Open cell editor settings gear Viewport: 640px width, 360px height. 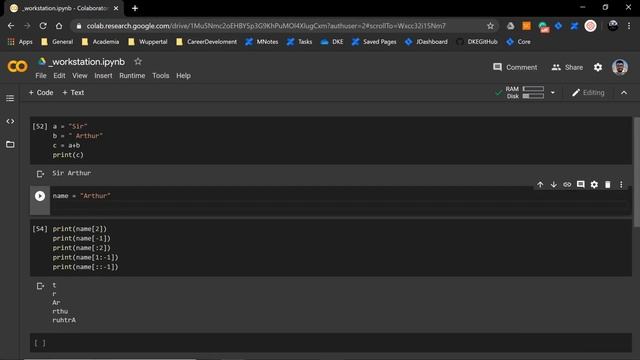[x=594, y=184]
